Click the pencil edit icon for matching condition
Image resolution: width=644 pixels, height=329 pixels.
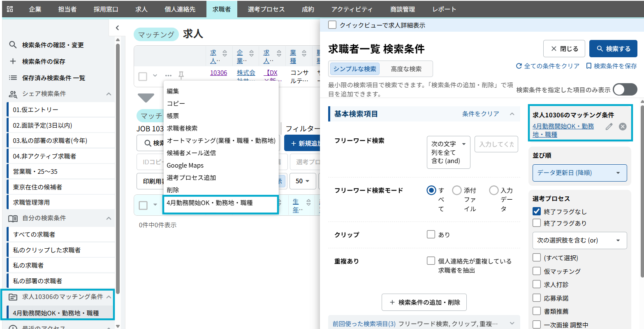coord(609,126)
